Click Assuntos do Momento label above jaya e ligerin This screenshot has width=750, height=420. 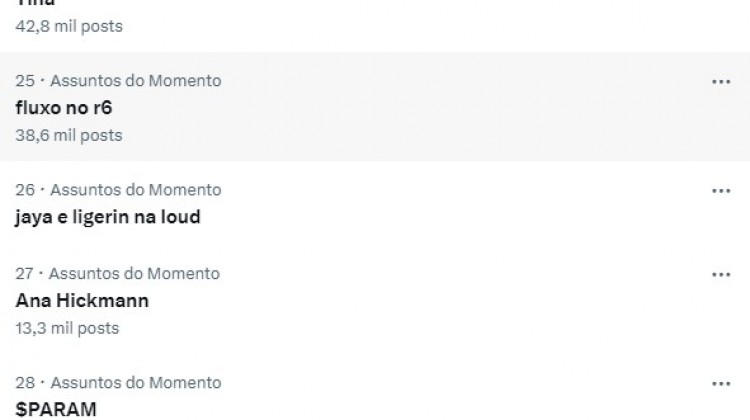tap(136, 190)
